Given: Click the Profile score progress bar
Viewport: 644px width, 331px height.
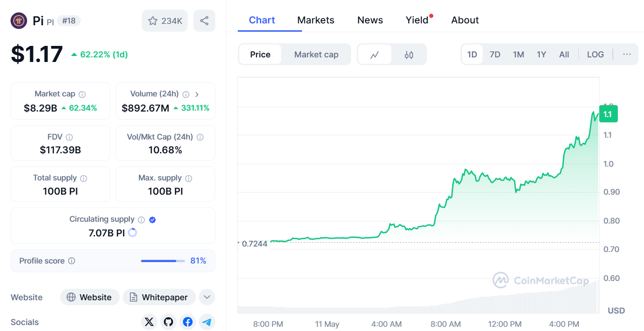Looking at the screenshot, I should pos(163,261).
